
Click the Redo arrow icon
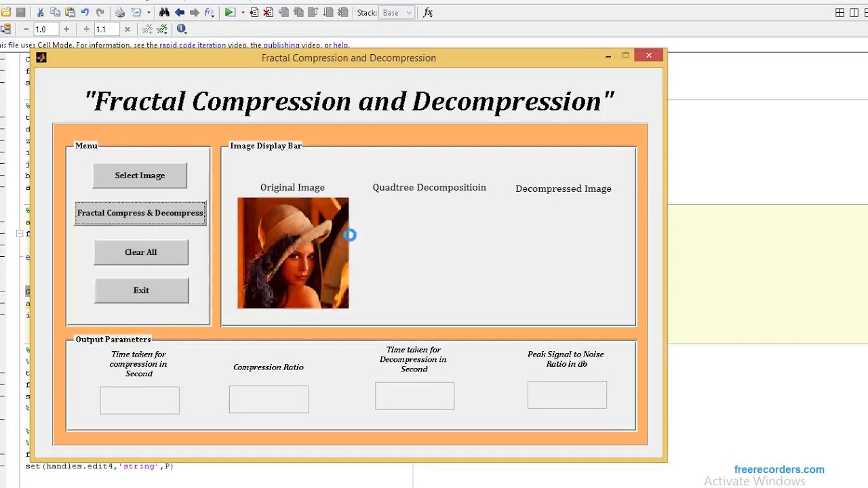coord(100,12)
